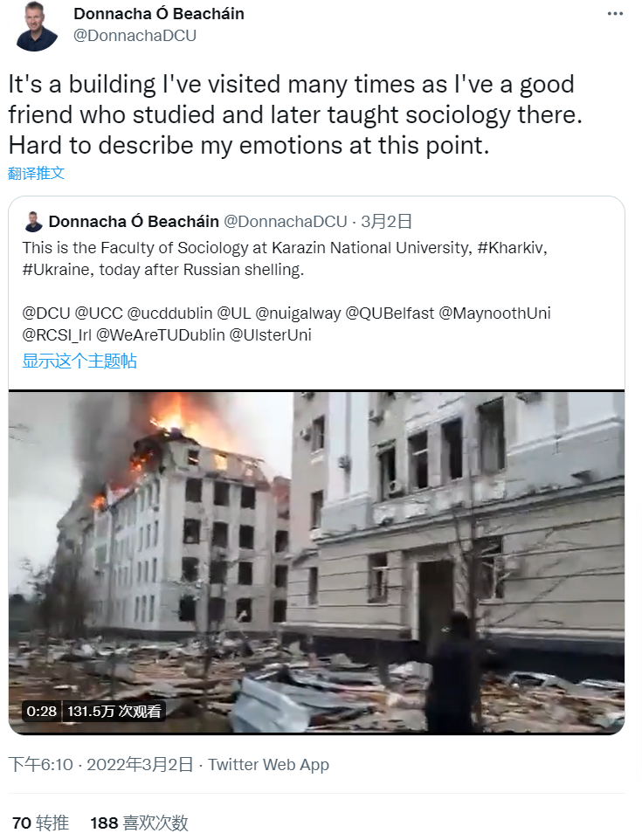The height and width of the screenshot is (840, 642).
Task: Click the 0:28 video duration badge
Action: (42, 712)
